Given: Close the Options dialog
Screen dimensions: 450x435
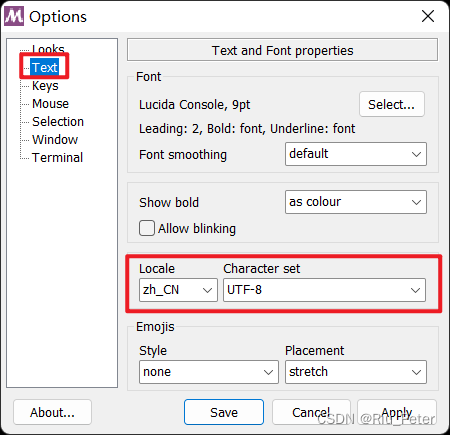Looking at the screenshot, I should [x=428, y=16].
